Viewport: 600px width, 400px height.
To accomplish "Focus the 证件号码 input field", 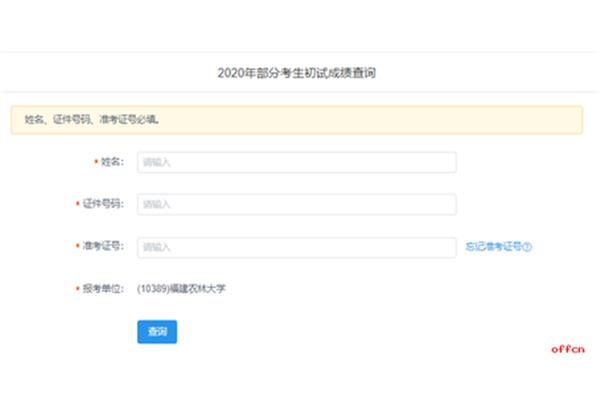I will 297,204.
